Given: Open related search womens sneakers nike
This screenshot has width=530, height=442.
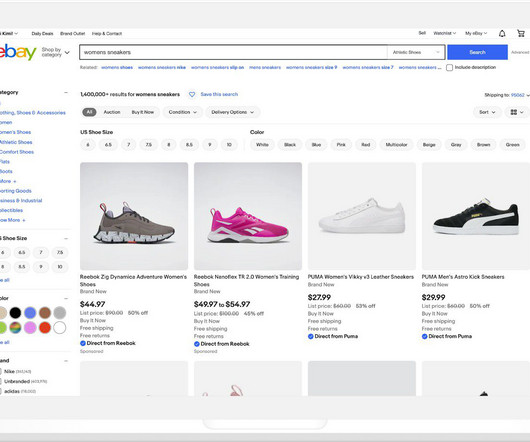Looking at the screenshot, I should click(x=162, y=68).
